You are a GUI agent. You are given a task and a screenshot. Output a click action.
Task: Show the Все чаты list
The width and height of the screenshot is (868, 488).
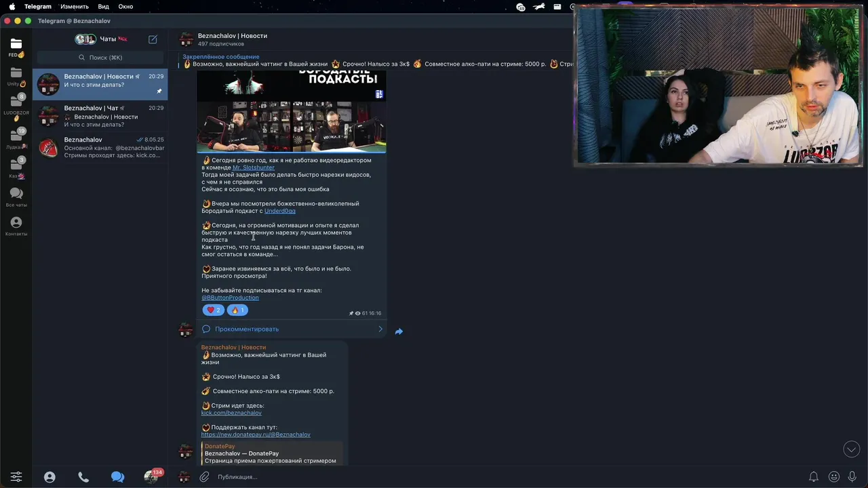pyautogui.click(x=16, y=197)
